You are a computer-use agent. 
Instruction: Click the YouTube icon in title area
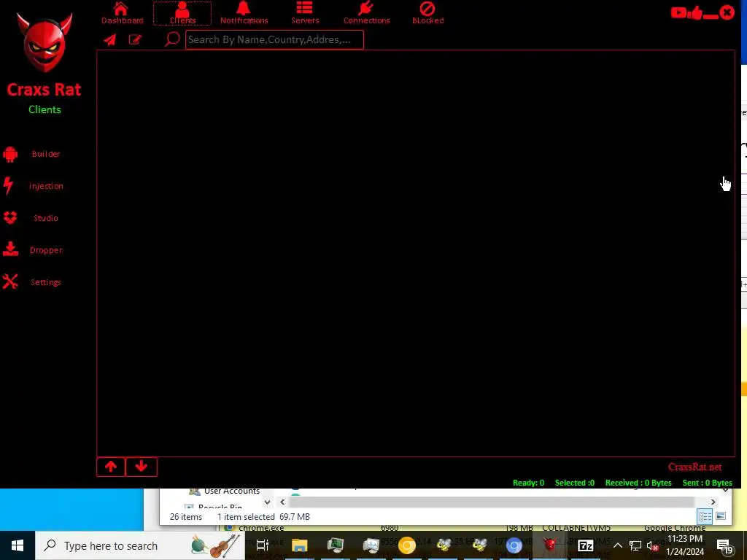tap(678, 12)
